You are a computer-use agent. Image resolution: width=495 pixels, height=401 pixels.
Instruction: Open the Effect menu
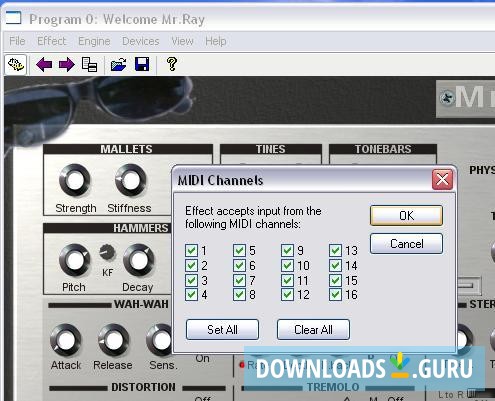(x=52, y=41)
